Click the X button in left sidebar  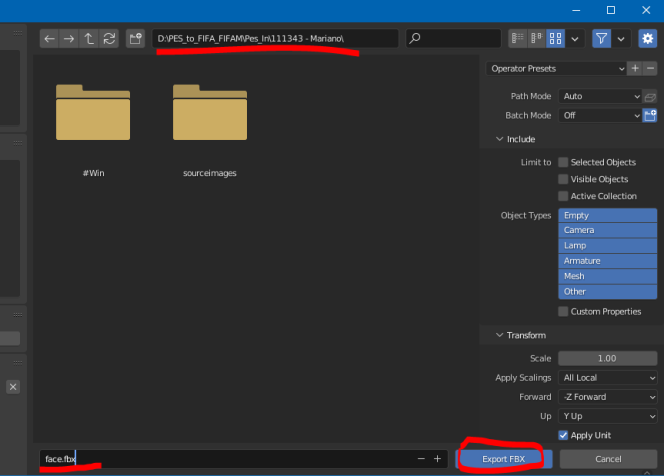(x=13, y=387)
